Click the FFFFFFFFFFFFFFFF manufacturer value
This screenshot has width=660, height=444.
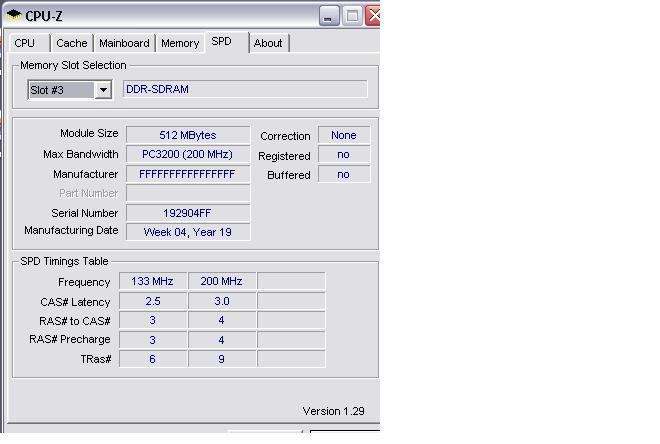188,174
